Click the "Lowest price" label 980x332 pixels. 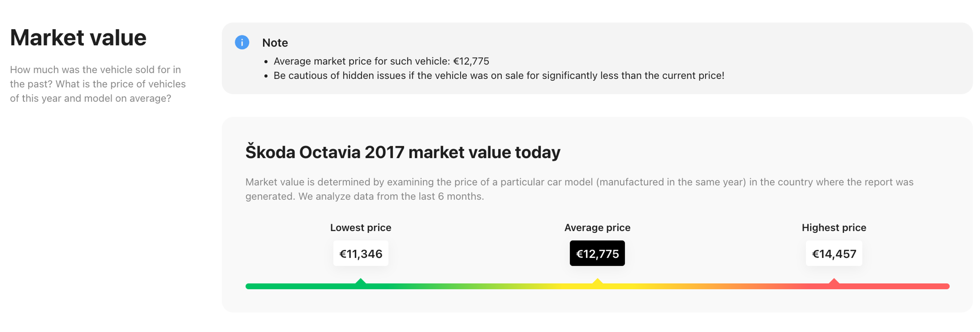pyautogui.click(x=361, y=227)
